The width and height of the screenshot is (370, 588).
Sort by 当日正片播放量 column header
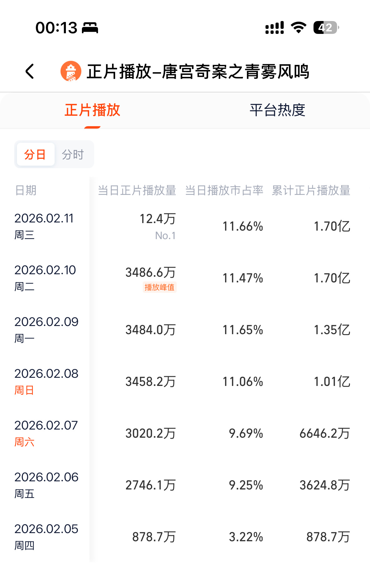[x=137, y=190]
